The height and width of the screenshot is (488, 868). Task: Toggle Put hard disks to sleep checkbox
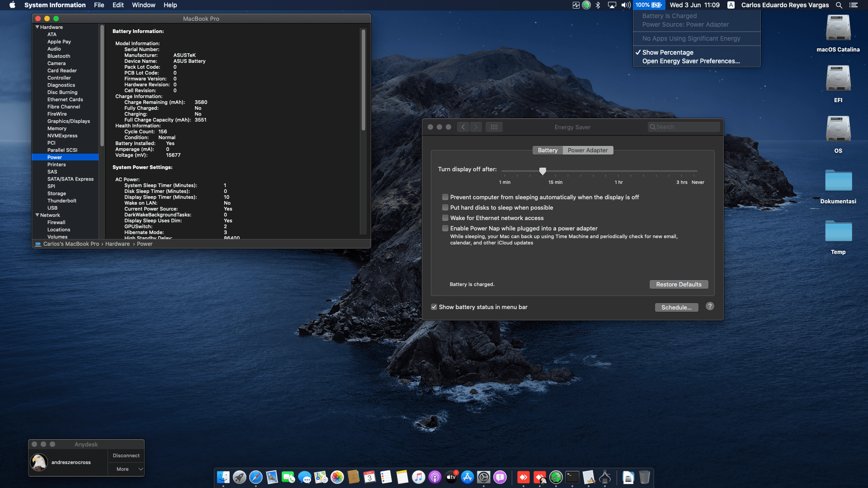coord(445,207)
